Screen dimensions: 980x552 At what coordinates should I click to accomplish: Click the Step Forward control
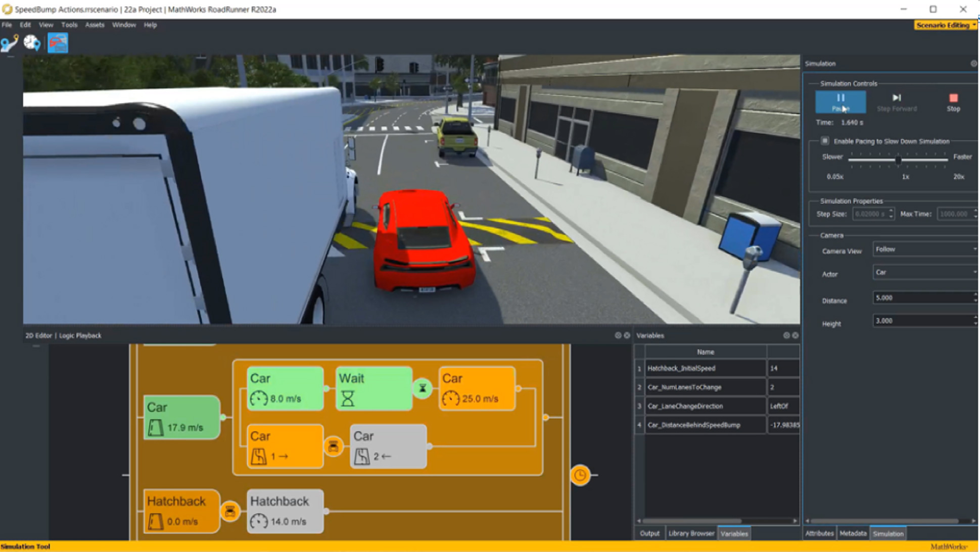tap(896, 102)
